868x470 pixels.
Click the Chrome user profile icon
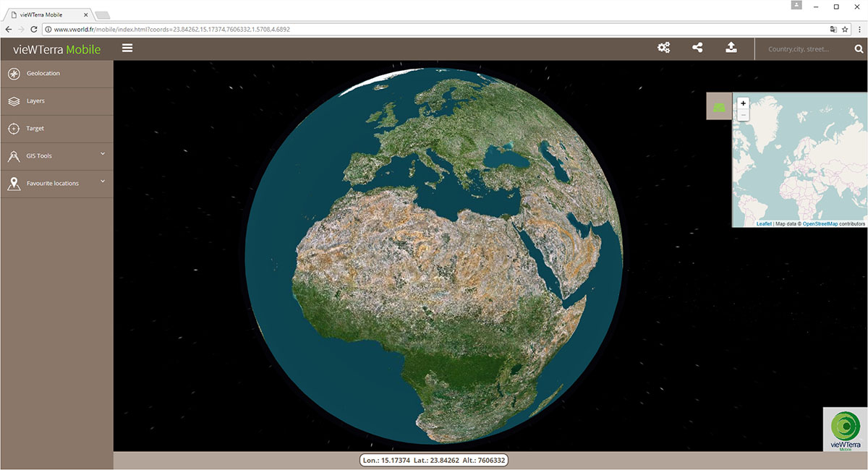point(796,6)
